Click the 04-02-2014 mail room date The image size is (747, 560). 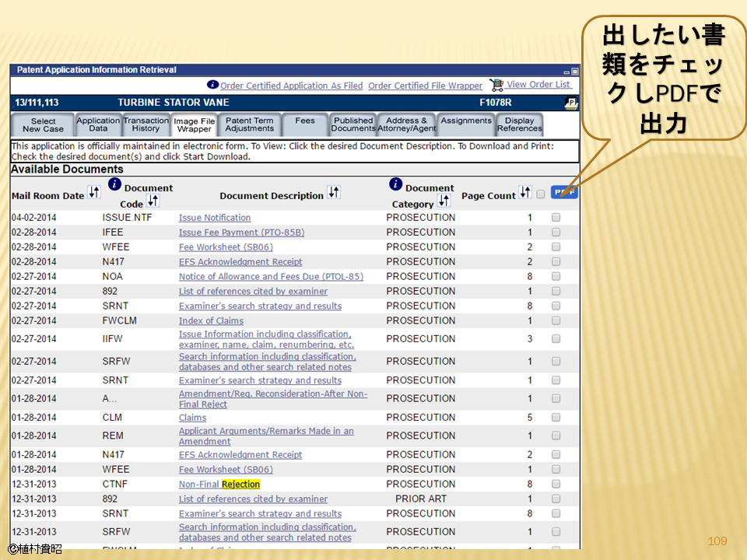pos(33,218)
